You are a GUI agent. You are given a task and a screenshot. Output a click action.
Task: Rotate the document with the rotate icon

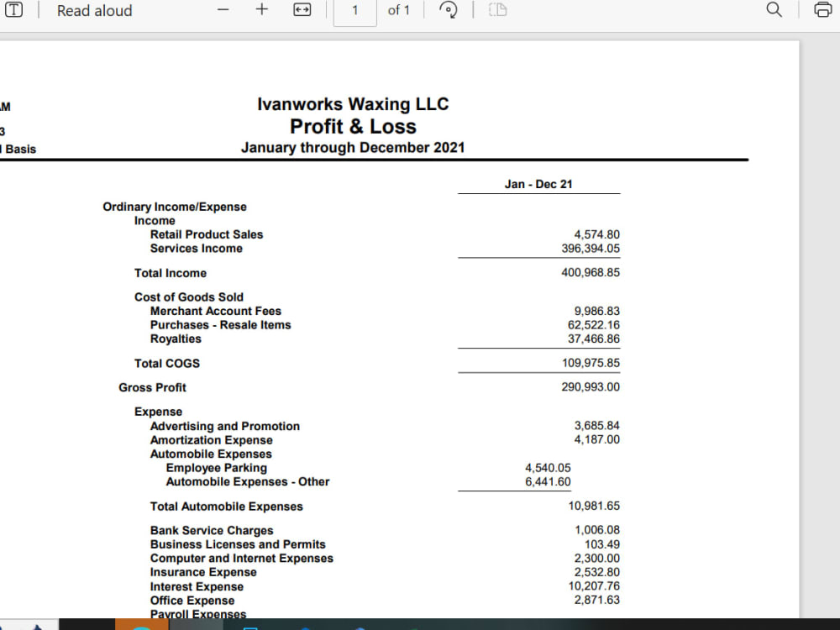click(x=449, y=9)
